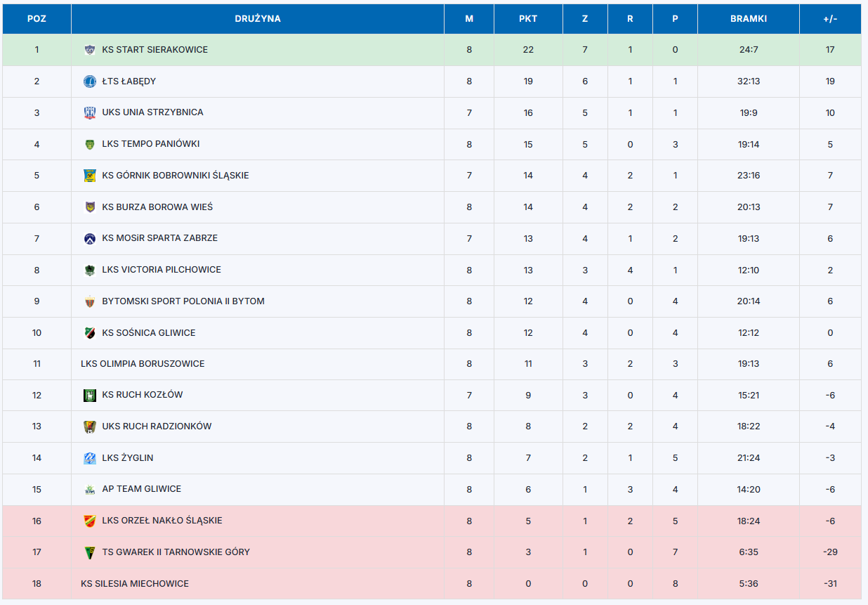
Task: Open UKS Ruch Radzionków team page
Action: coord(157,427)
